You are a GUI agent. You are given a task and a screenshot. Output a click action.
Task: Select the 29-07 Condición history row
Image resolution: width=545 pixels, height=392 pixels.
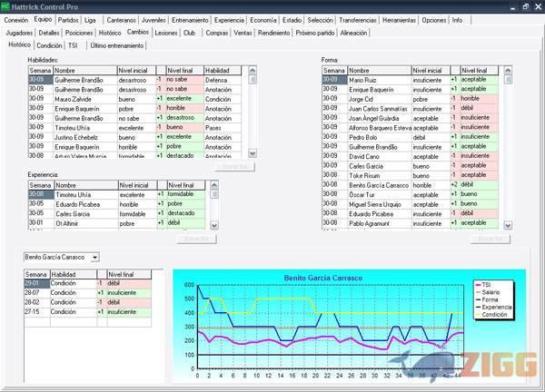pyautogui.click(x=36, y=291)
